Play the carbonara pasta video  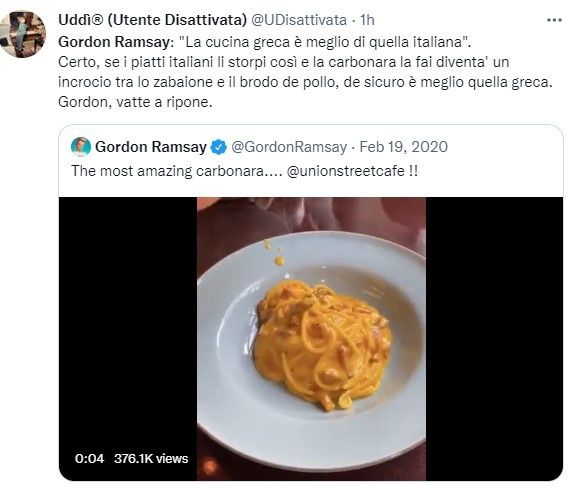311,339
